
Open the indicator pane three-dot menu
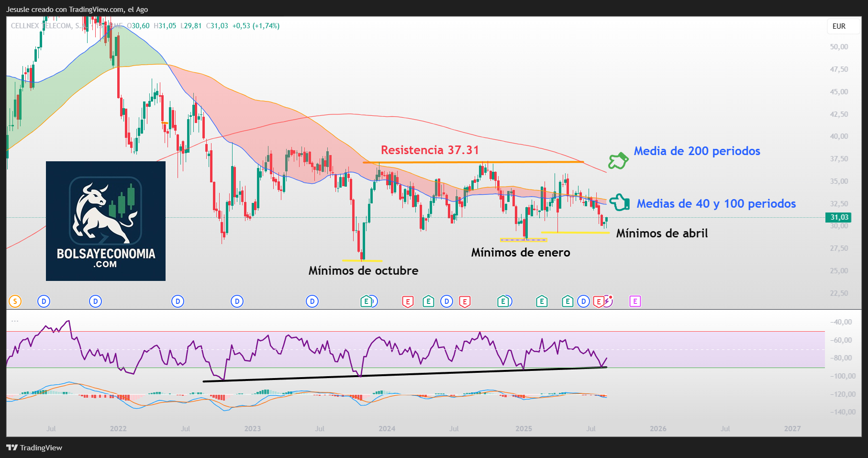pos(15,321)
